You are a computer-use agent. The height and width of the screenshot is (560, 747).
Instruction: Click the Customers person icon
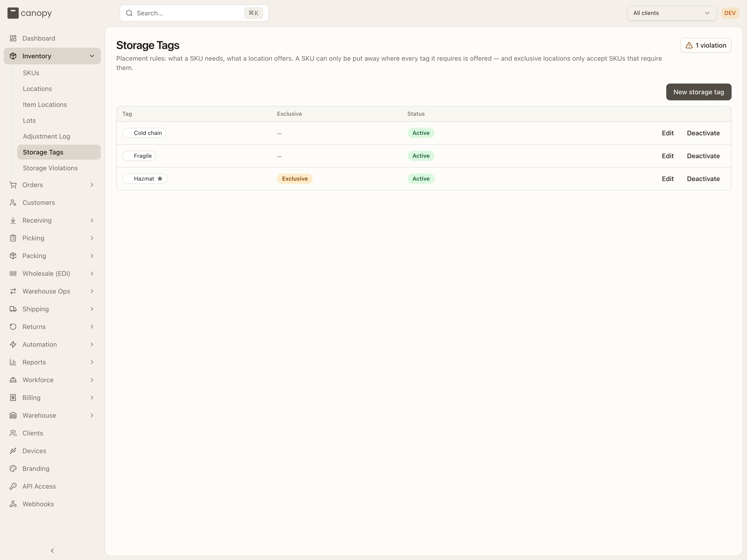pos(13,203)
